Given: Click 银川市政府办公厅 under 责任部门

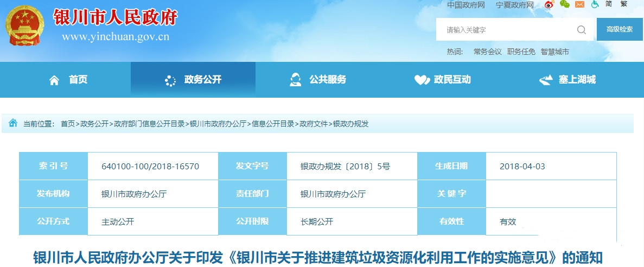Looking at the screenshot, I should [333, 194].
